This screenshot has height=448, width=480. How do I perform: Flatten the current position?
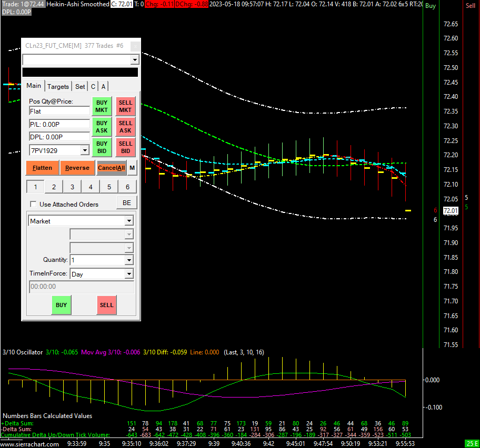coord(42,168)
